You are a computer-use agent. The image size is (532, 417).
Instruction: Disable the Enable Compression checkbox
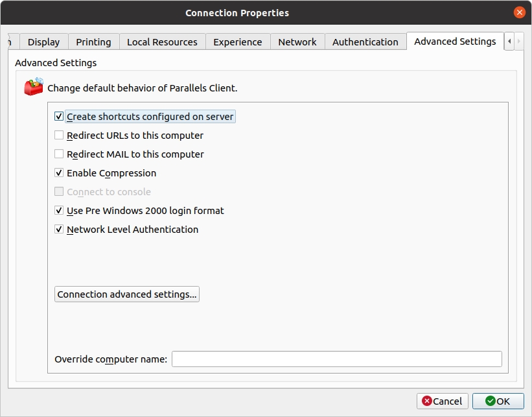pyautogui.click(x=59, y=173)
